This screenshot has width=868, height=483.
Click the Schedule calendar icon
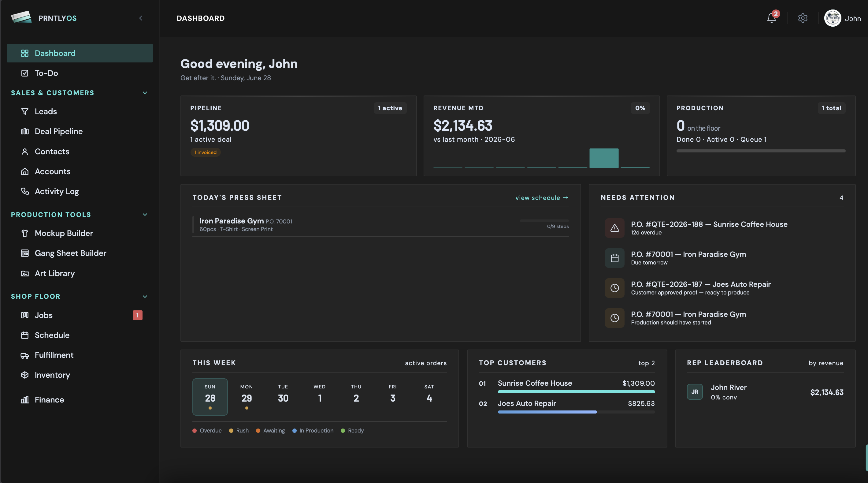click(x=24, y=335)
